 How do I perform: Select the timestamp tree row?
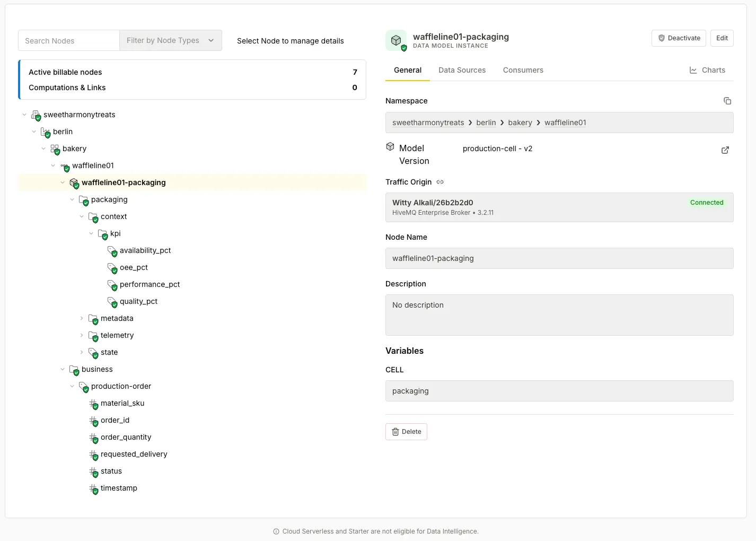pyautogui.click(x=192, y=488)
